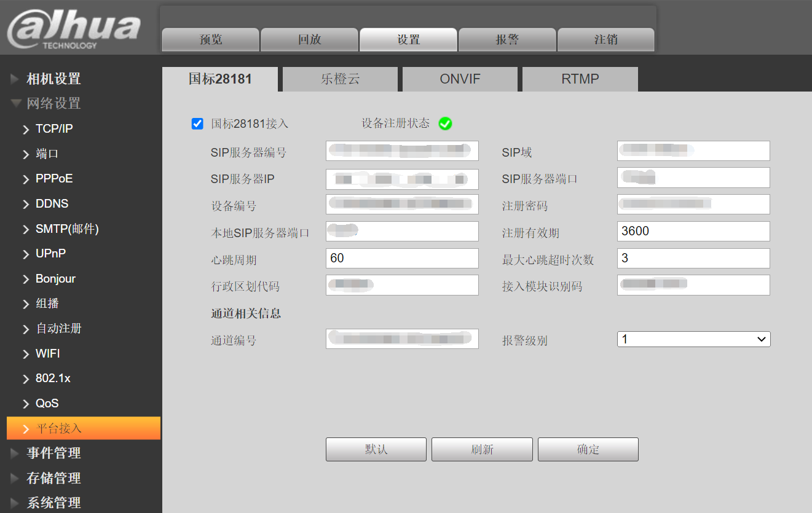
Task: Expand the 事件管理 section
Action: click(53, 453)
